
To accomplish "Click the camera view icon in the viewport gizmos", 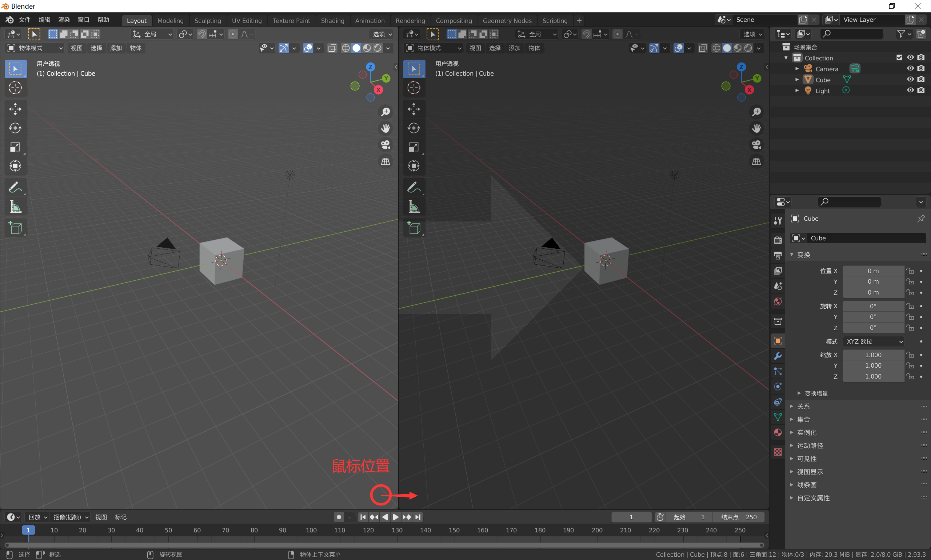I will 386,144.
